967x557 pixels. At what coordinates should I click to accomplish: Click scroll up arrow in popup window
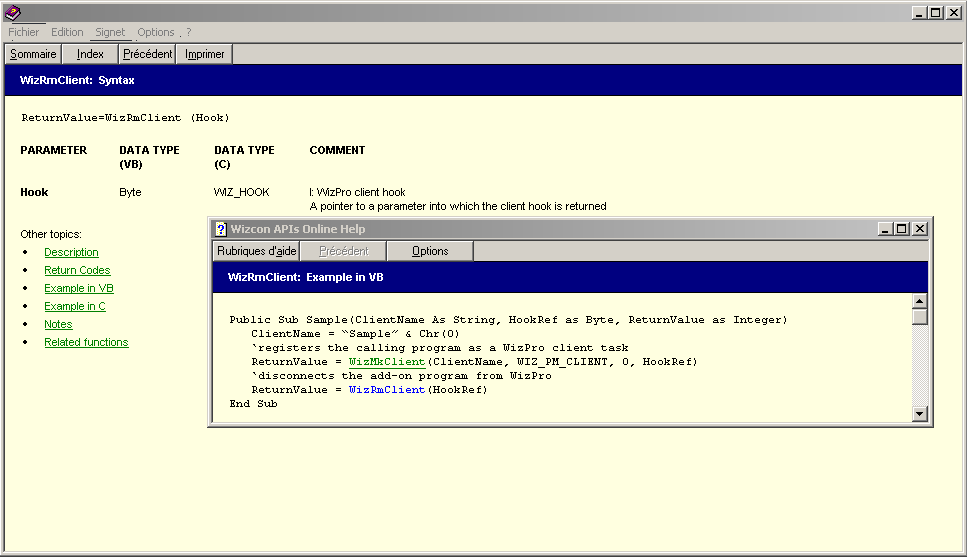(x=920, y=301)
